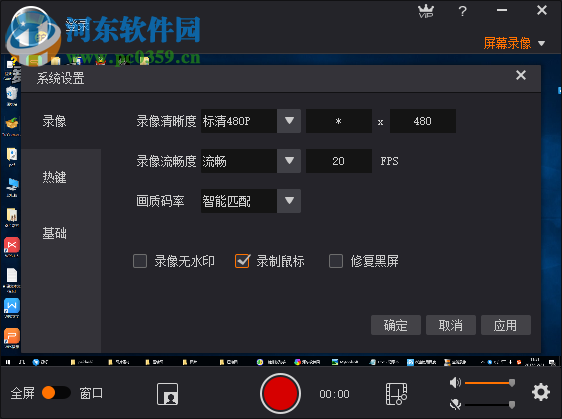Uncheck the 录制鼠标 checkbox
The image size is (562, 419).
(242, 261)
